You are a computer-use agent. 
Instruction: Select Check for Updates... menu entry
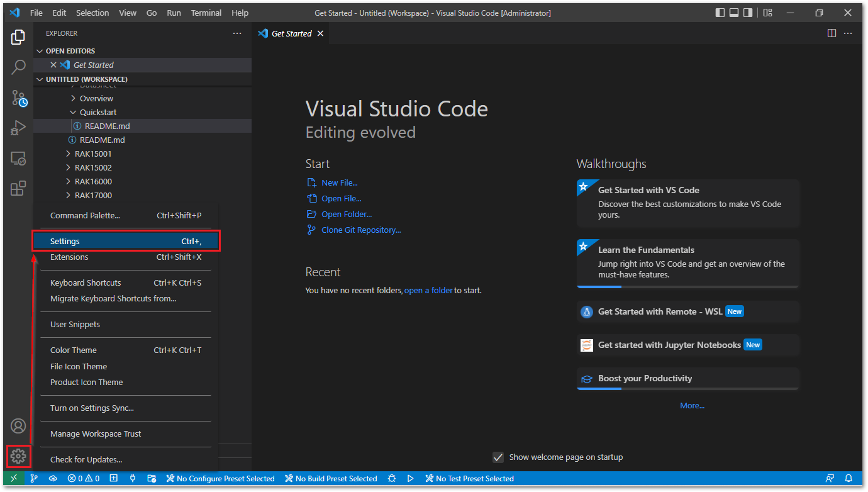(126, 459)
